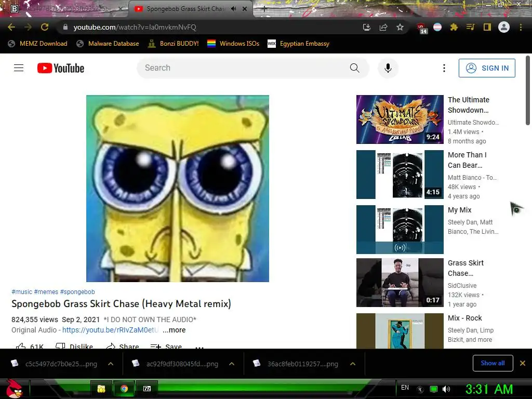Click the #music hashtag

click(x=22, y=292)
